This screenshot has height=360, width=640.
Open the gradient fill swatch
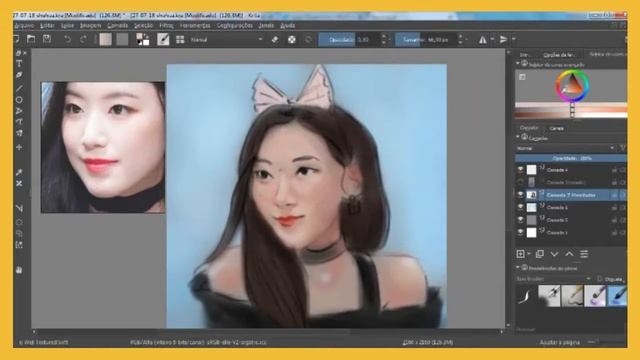click(105, 40)
